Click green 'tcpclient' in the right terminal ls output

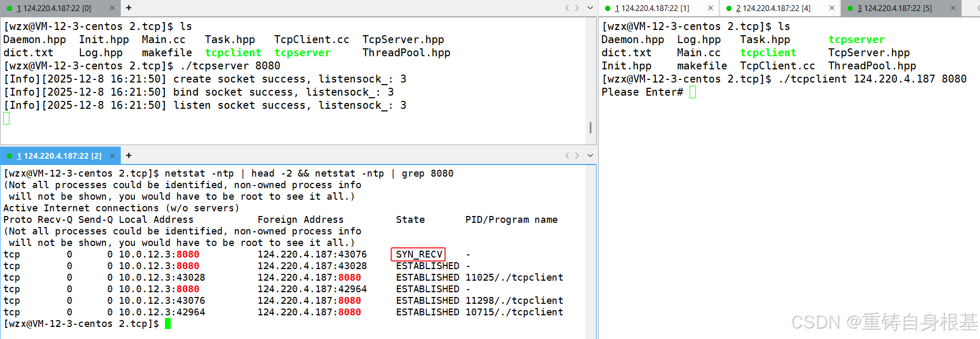[x=768, y=53]
